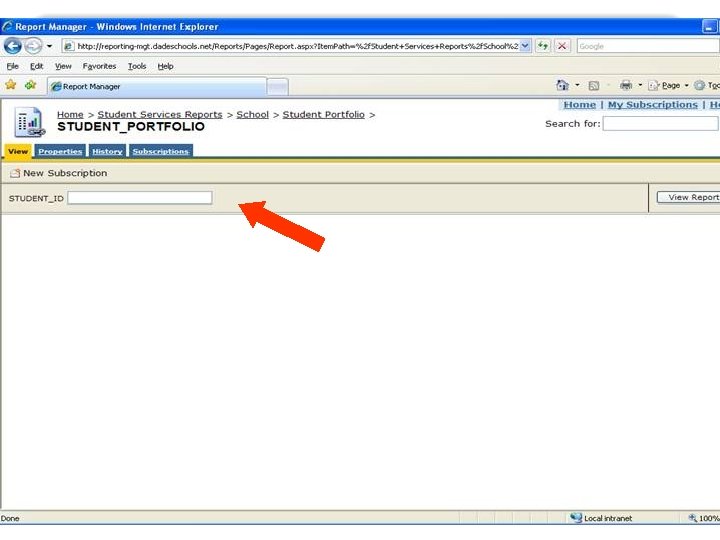This screenshot has width=720, height=540.
Task: Open the My Subscriptions link
Action: 652,105
